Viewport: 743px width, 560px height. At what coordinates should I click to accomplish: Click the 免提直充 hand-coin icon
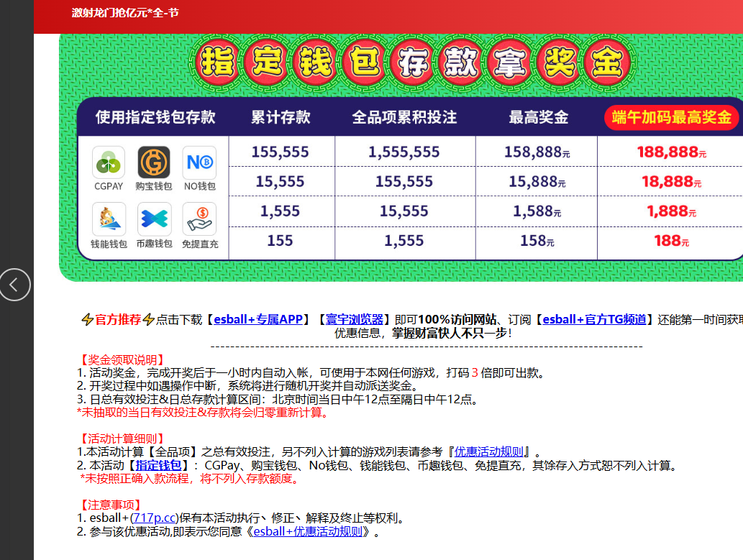(x=199, y=219)
